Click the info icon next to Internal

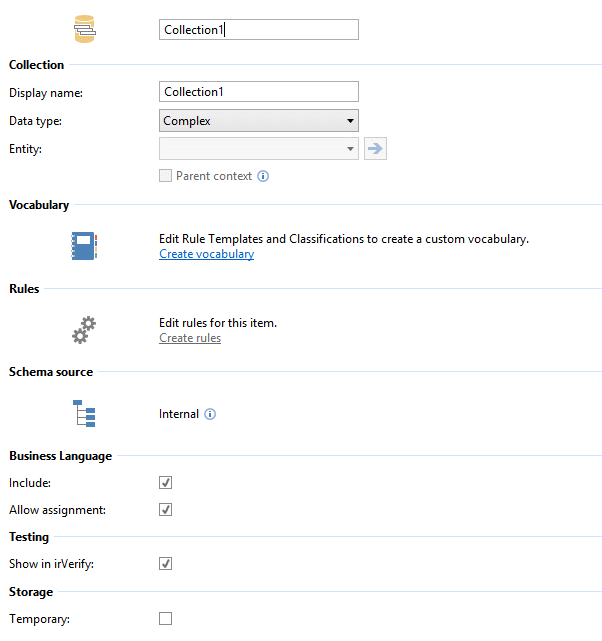pyautogui.click(x=210, y=414)
